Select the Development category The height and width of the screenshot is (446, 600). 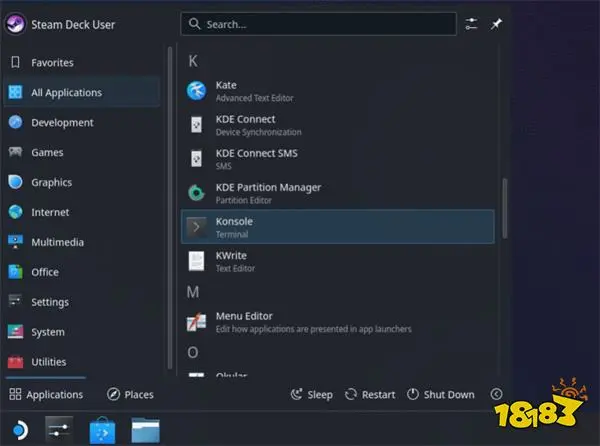(61, 123)
